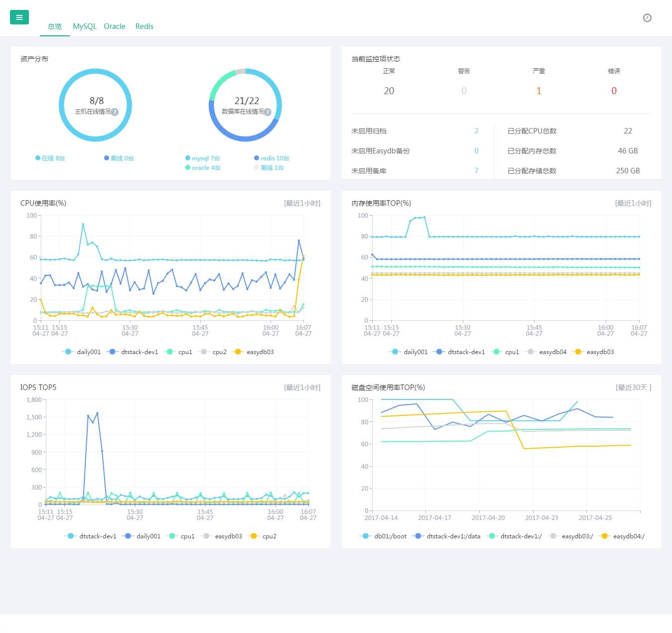Click the 内存使用率TOP(%) chart title
672x633 pixels.
(x=381, y=203)
